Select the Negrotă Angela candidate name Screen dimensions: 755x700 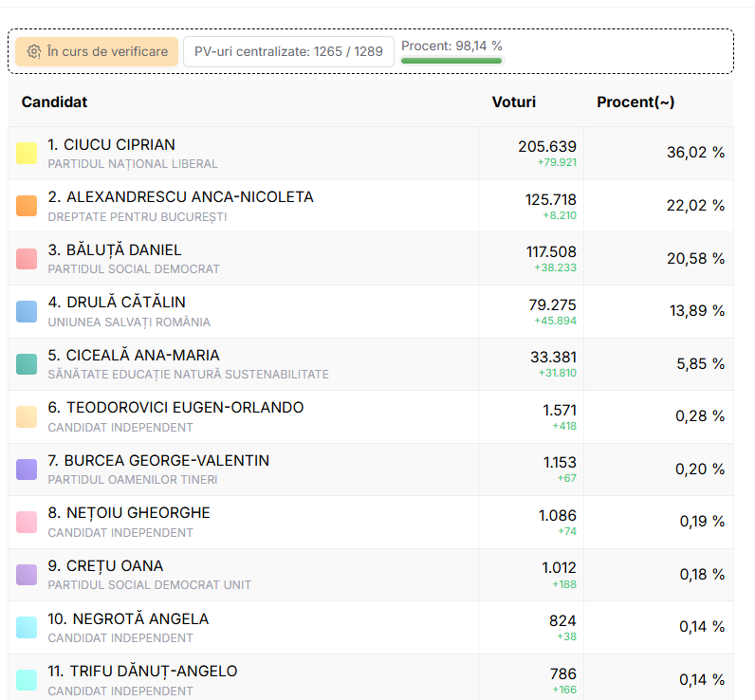(128, 618)
